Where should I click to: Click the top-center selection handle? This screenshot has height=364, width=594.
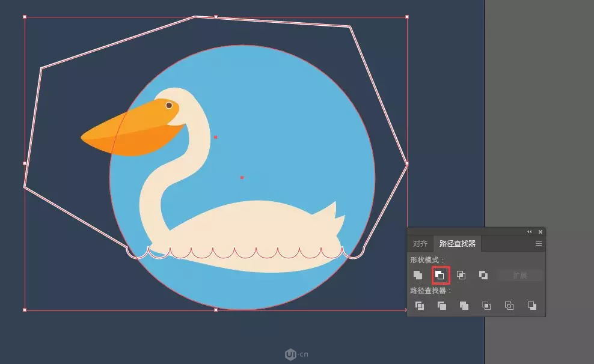216,17
